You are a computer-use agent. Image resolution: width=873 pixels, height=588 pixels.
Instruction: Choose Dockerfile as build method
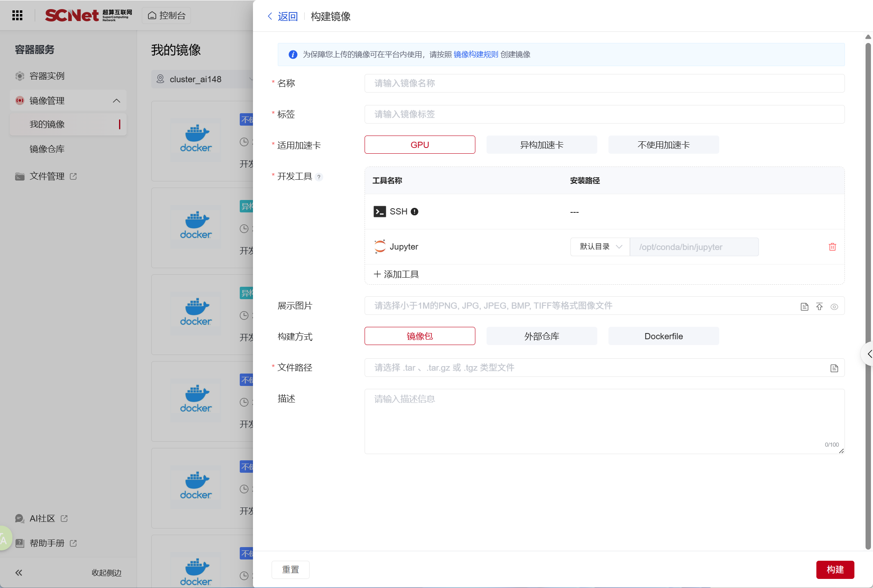pyautogui.click(x=663, y=336)
